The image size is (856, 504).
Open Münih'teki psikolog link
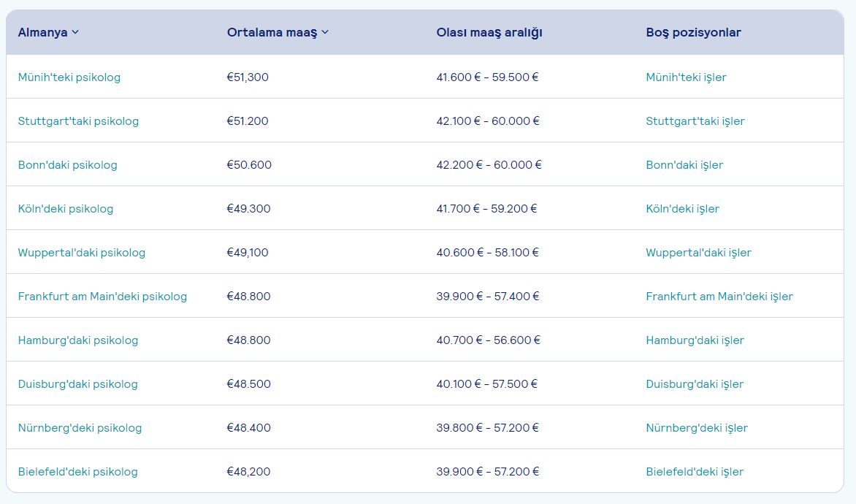point(69,77)
